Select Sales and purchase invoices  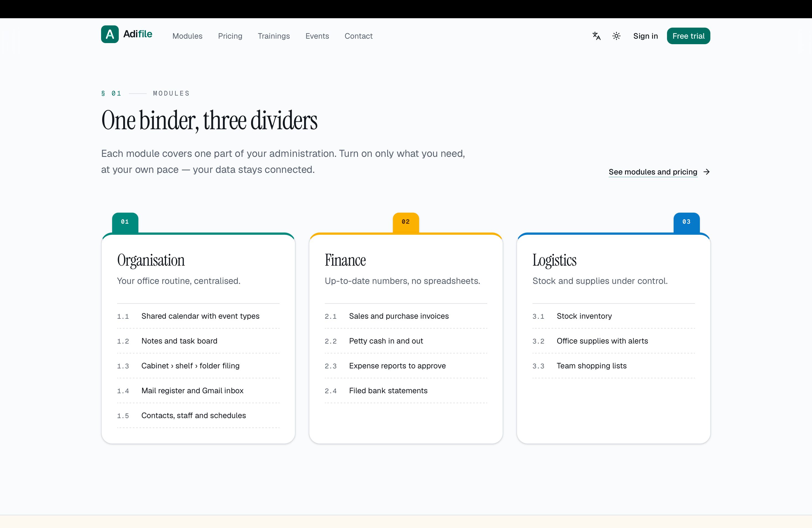(406, 316)
